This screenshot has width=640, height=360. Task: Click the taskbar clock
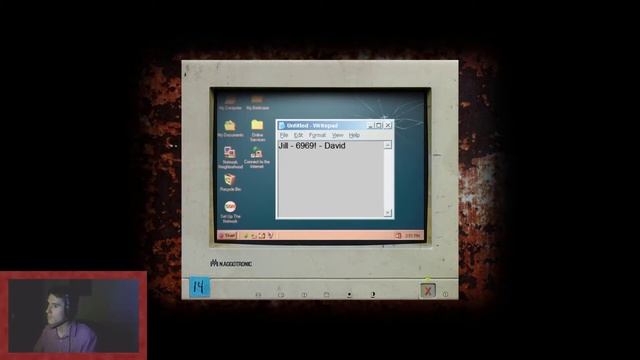pos(412,236)
